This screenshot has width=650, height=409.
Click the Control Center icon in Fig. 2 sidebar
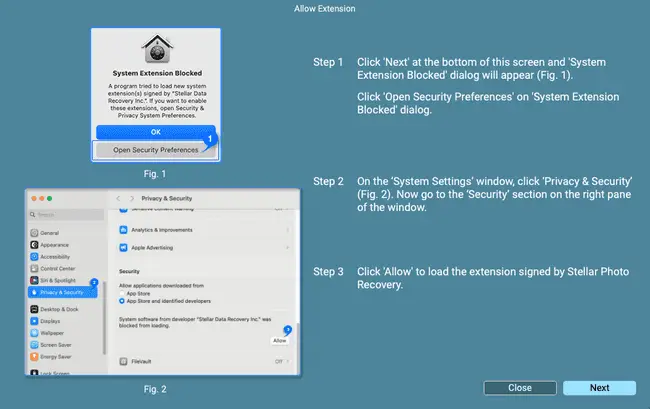34,269
